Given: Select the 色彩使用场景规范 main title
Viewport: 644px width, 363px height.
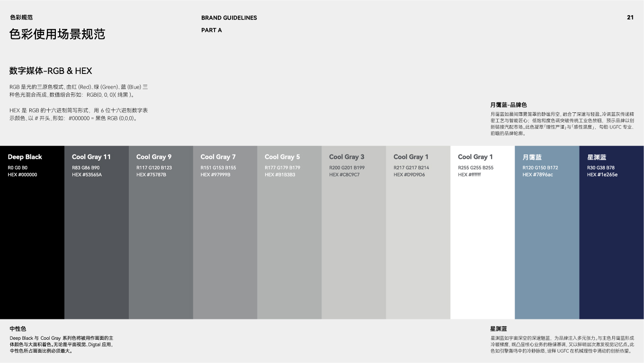Looking at the screenshot, I should click(x=57, y=34).
